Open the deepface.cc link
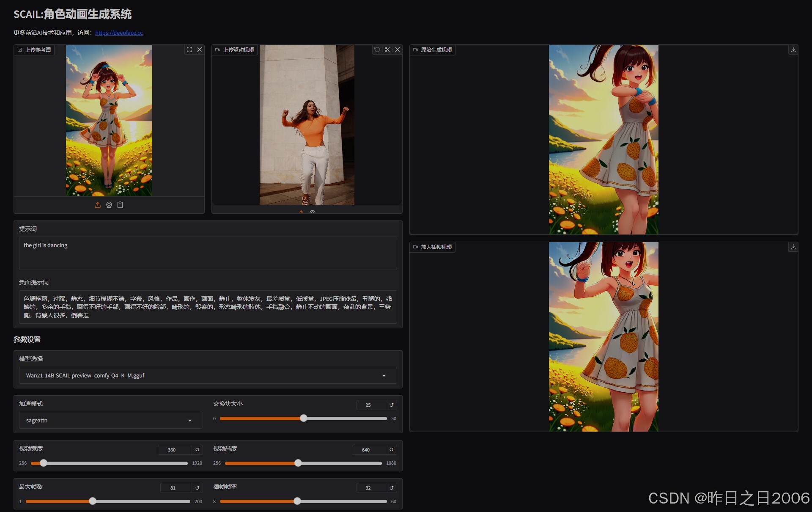812x512 pixels. point(119,33)
